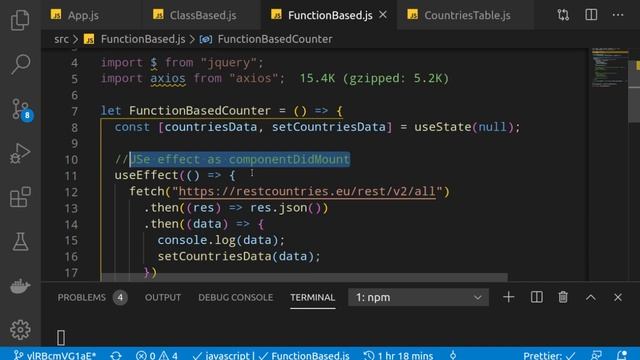640x360 pixels.
Task: Click line number 11 in the gutter
Action: coord(71,176)
